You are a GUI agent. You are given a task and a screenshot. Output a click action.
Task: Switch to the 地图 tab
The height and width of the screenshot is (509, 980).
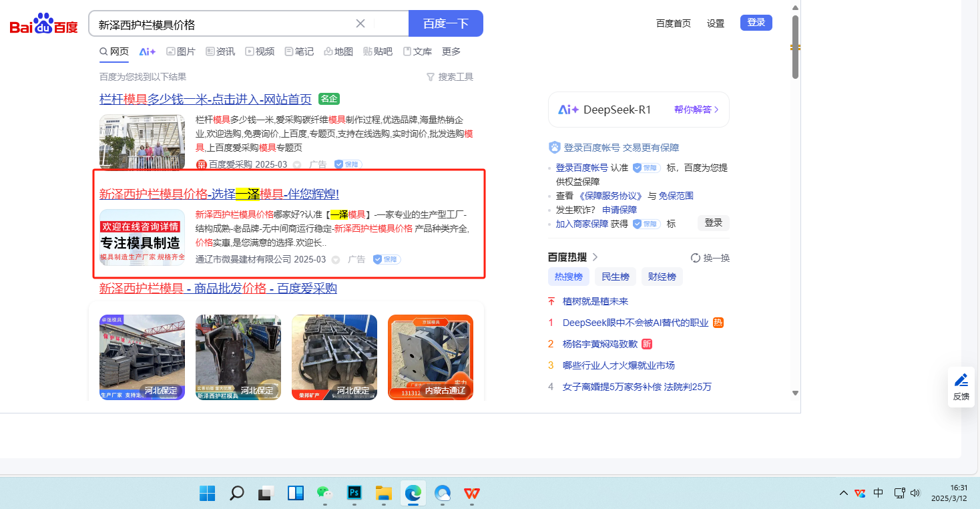(338, 51)
